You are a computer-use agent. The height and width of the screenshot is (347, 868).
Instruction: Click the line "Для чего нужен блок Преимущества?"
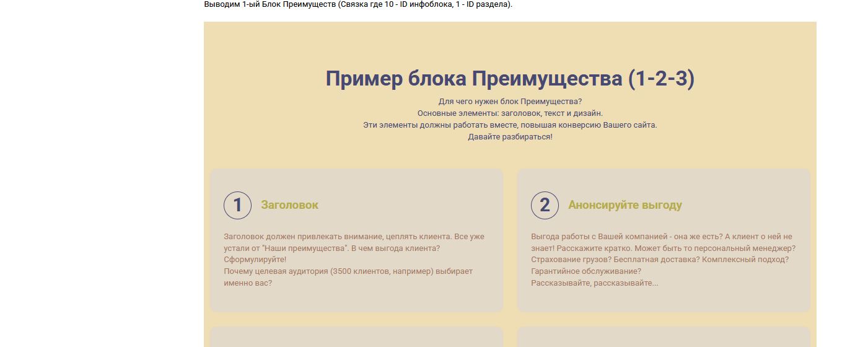click(510, 102)
